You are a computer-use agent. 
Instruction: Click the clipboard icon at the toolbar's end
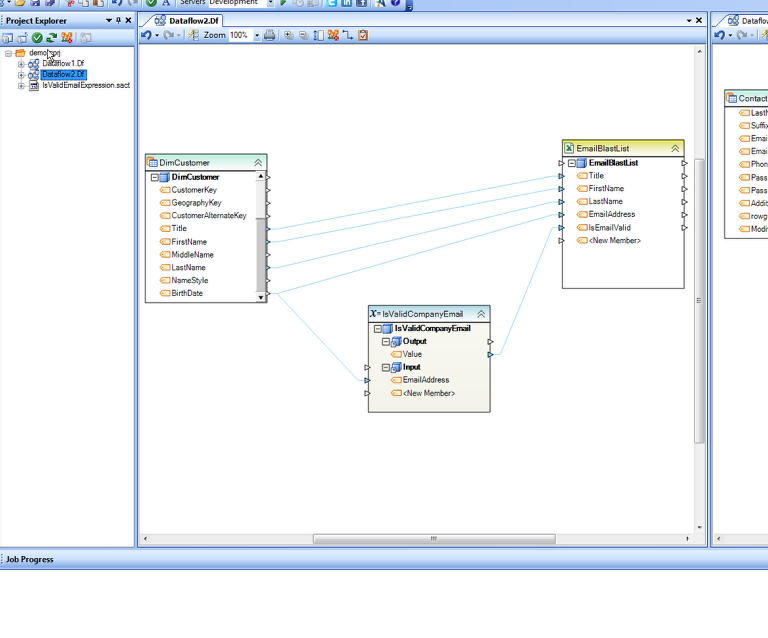click(362, 35)
